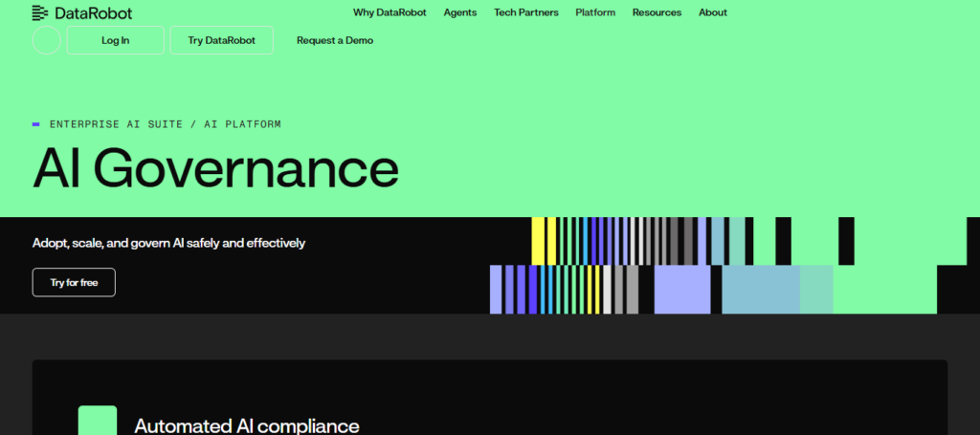Image resolution: width=980 pixels, height=435 pixels.
Task: Click the Try DataRobot button
Action: 222,40
